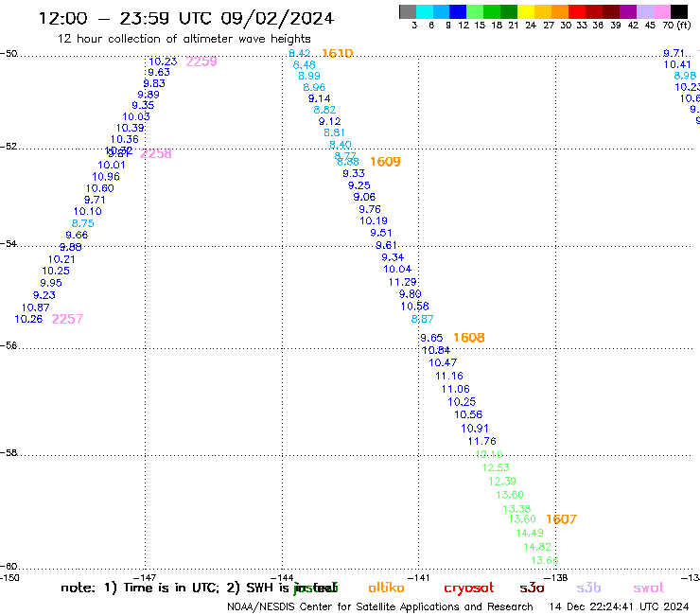Click the s3a satellite legend label

tap(532, 588)
